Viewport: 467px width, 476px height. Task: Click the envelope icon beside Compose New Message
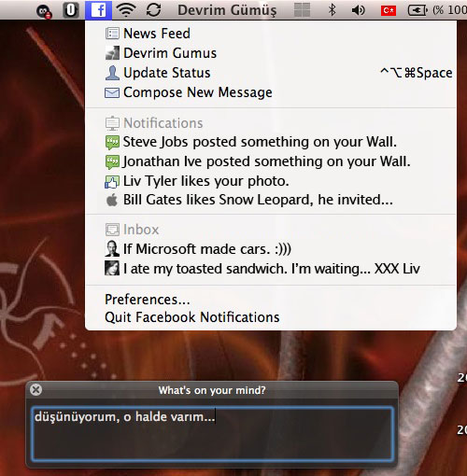click(x=112, y=92)
